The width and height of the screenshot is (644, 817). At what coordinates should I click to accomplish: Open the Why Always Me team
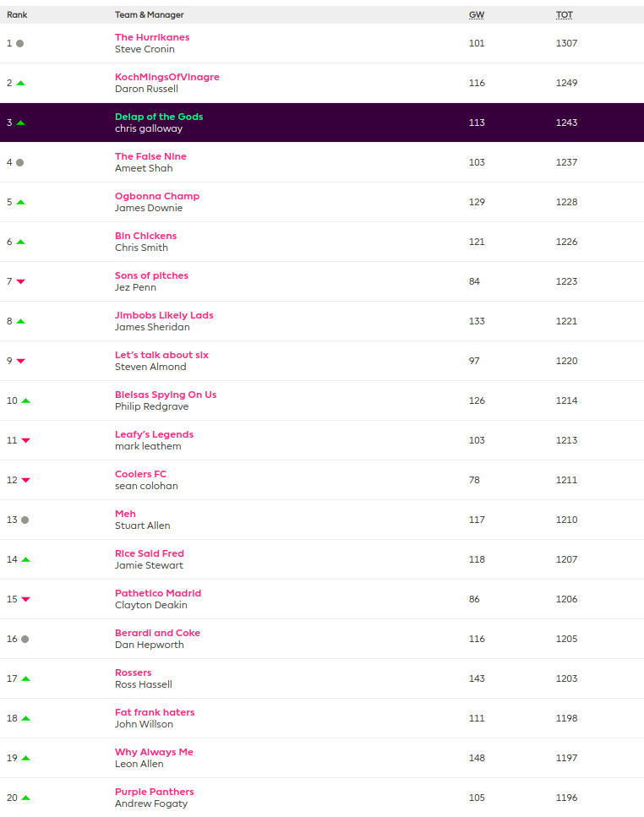tap(154, 752)
